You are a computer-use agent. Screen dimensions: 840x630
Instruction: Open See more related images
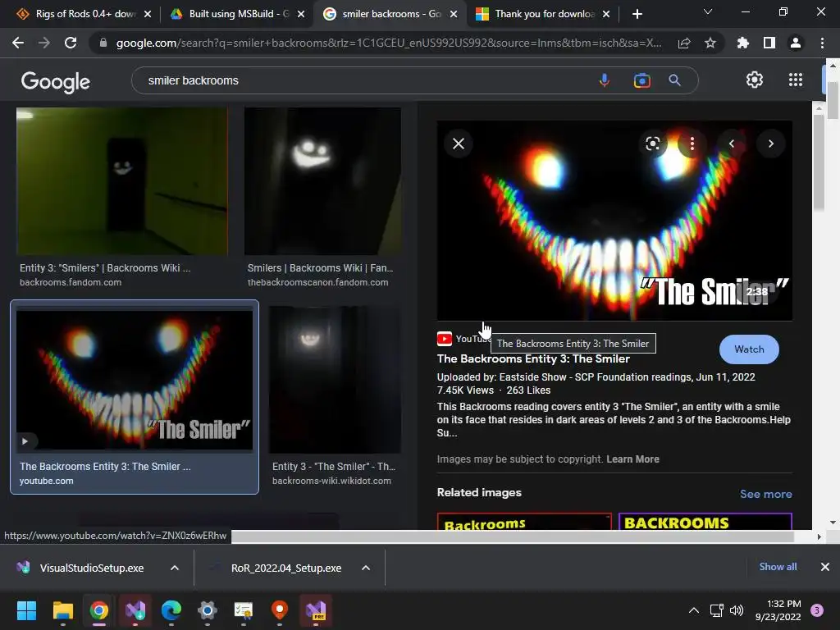coord(765,494)
